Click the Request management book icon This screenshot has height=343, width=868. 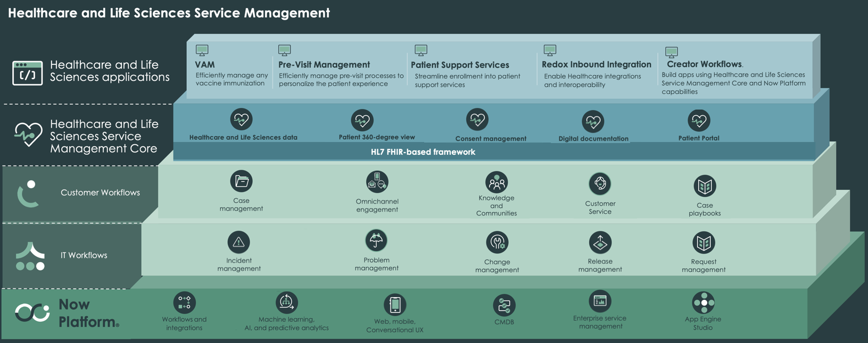[703, 242]
